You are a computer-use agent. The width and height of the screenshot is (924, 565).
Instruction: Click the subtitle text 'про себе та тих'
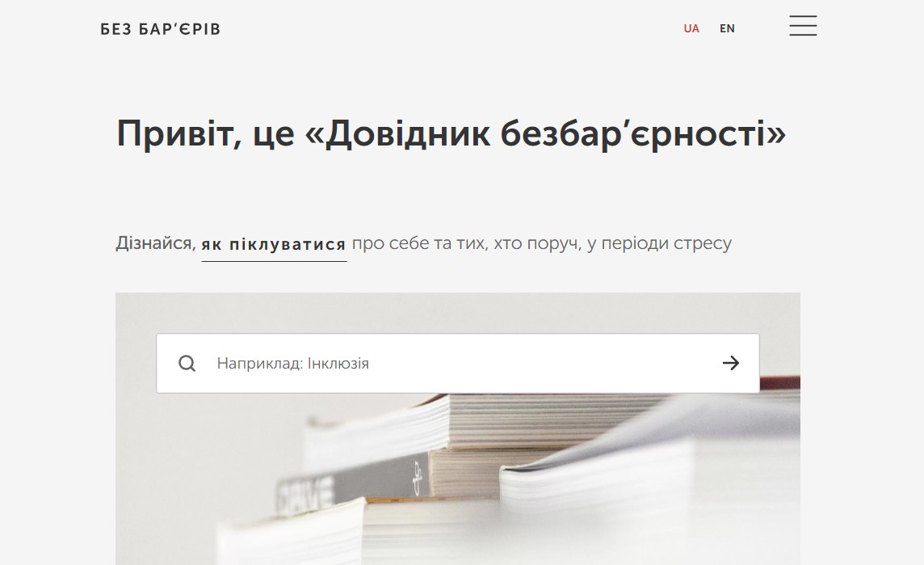417,243
